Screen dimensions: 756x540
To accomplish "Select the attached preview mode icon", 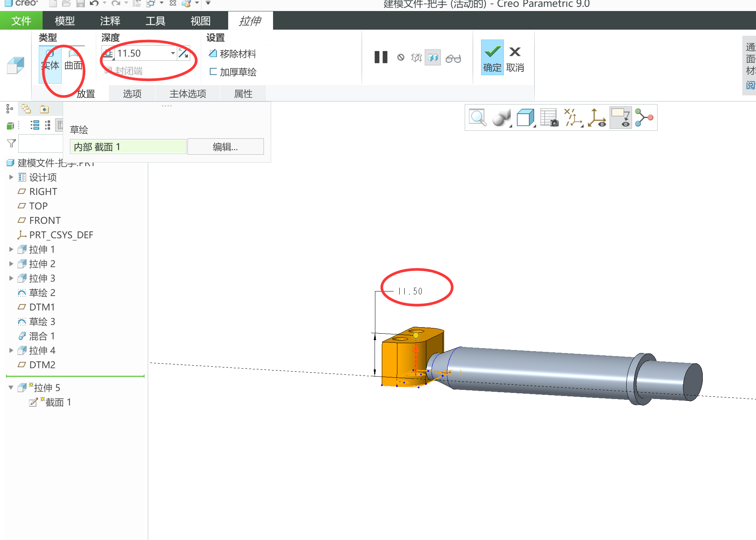I will 433,57.
